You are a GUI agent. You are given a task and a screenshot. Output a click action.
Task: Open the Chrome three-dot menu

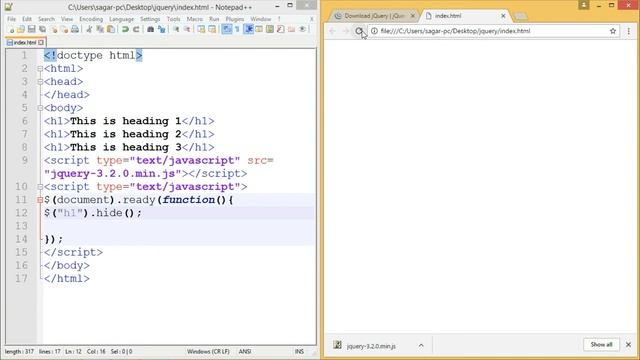tap(629, 31)
